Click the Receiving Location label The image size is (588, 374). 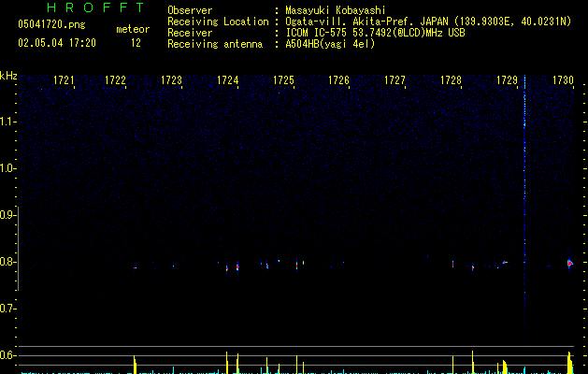[x=218, y=22]
